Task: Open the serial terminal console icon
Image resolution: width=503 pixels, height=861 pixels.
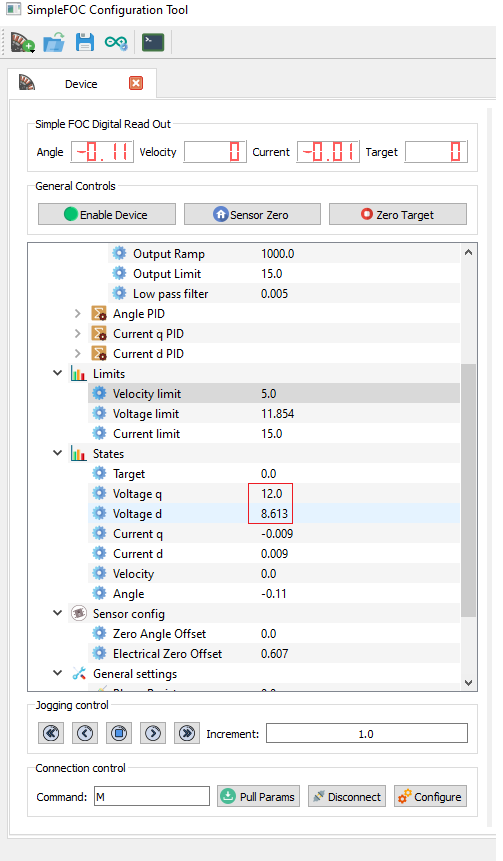Action: tap(153, 42)
